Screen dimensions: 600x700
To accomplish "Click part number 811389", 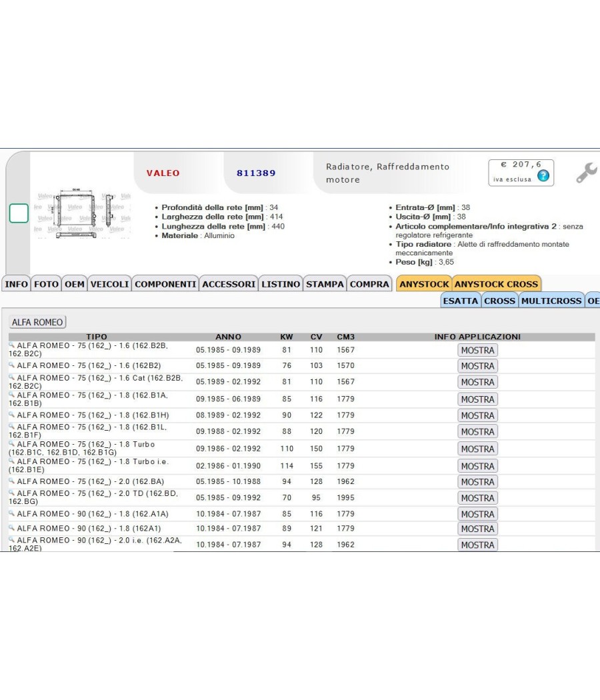I will point(256,173).
